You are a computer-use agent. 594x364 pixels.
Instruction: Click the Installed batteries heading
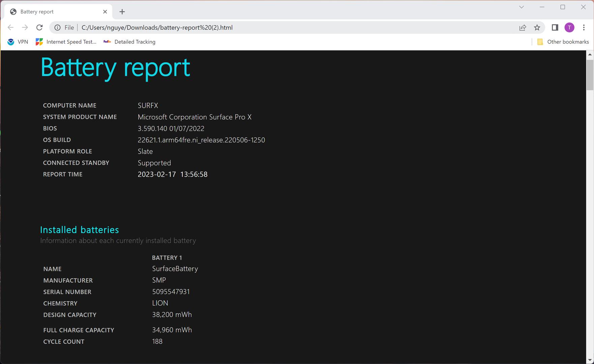point(80,230)
